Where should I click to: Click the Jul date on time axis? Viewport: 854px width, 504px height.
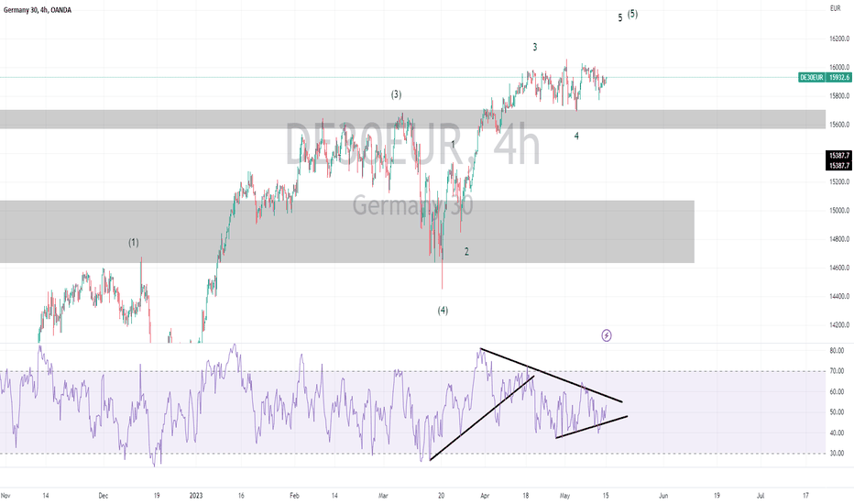point(761,496)
